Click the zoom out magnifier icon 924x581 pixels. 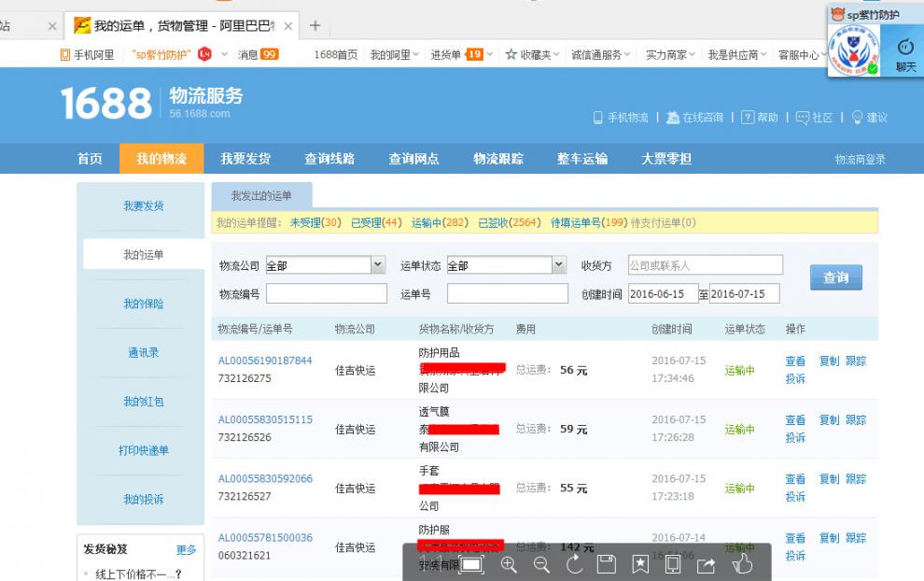541,564
